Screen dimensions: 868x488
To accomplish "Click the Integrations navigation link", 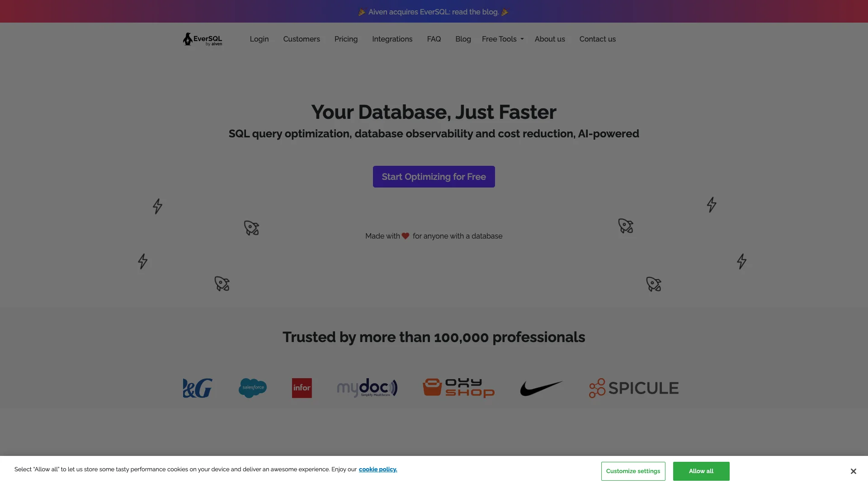I will pyautogui.click(x=392, y=38).
